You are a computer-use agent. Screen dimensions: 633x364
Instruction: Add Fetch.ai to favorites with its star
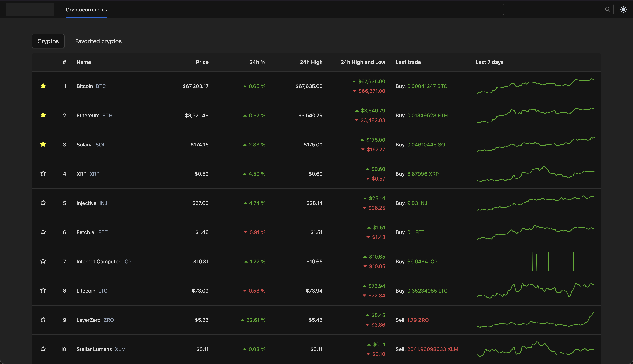coord(43,232)
